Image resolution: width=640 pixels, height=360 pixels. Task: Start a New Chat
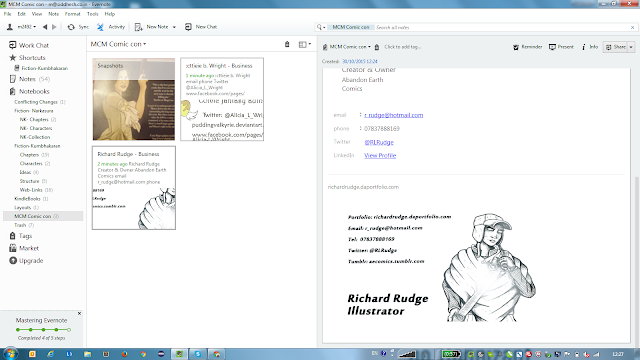[x=201, y=27]
